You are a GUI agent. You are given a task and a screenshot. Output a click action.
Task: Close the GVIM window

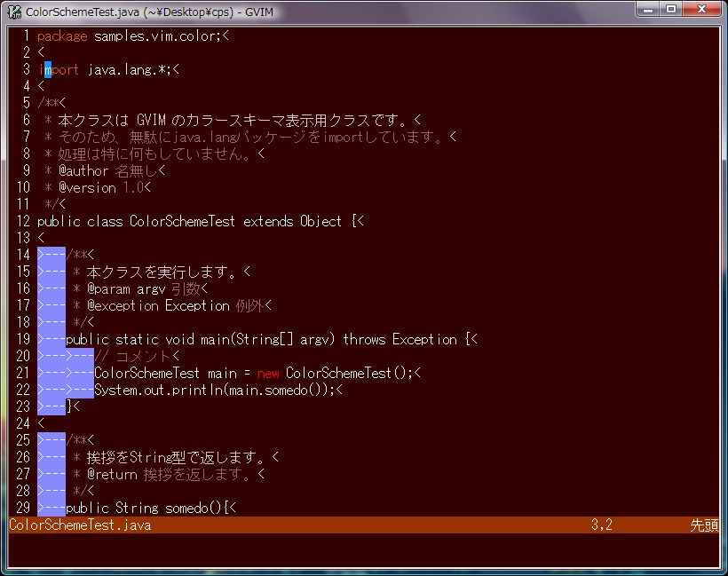pyautogui.click(x=702, y=9)
